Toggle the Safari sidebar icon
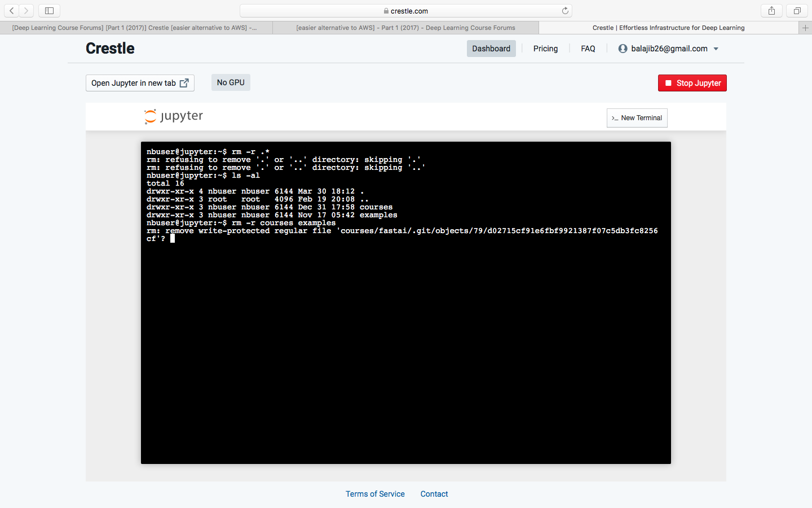This screenshot has height=508, width=812. pos(49,11)
